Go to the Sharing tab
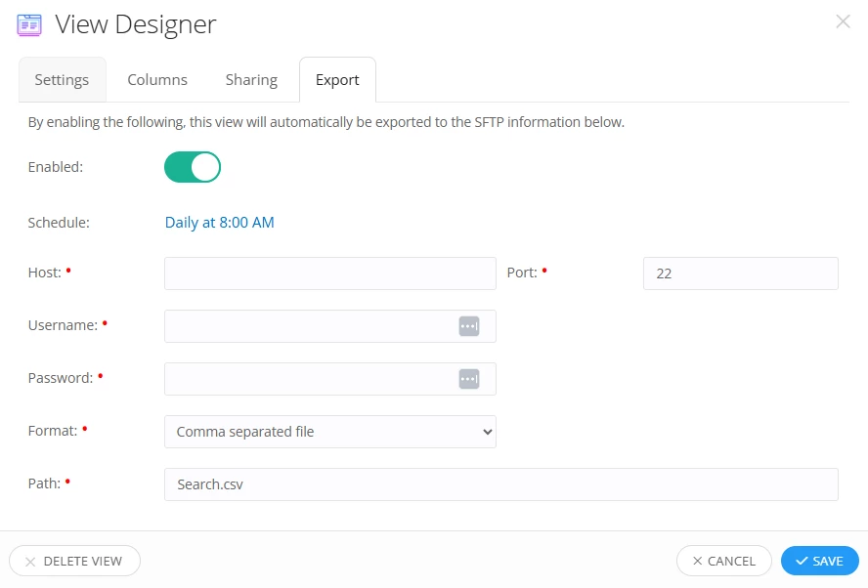The width and height of the screenshot is (868, 588). click(x=251, y=80)
